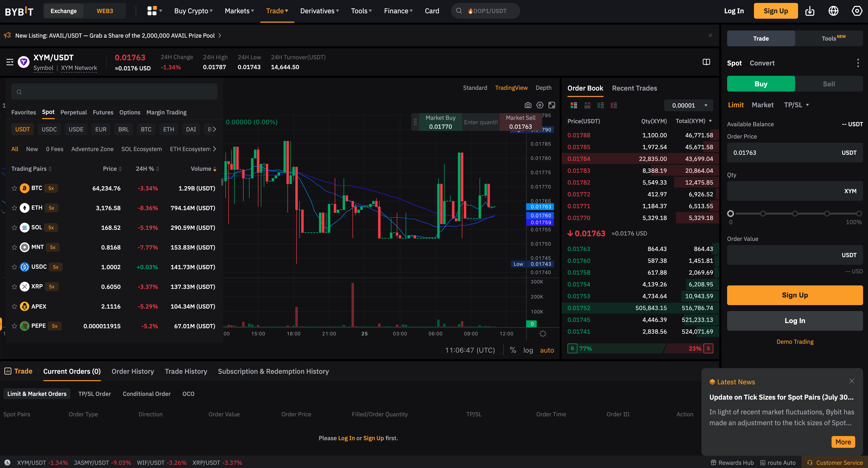Image resolution: width=868 pixels, height=468 pixels.
Task: Open chart settings circular icon
Action: (x=540, y=105)
